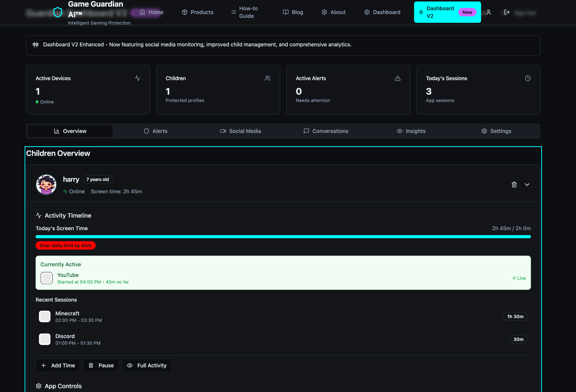Click the Children people icon
Screen dimensions: 576x392
[x=268, y=78]
